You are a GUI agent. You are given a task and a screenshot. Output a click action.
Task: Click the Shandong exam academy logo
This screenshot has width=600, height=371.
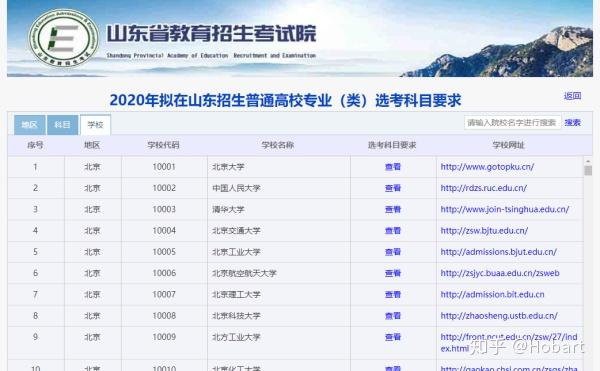64,38
